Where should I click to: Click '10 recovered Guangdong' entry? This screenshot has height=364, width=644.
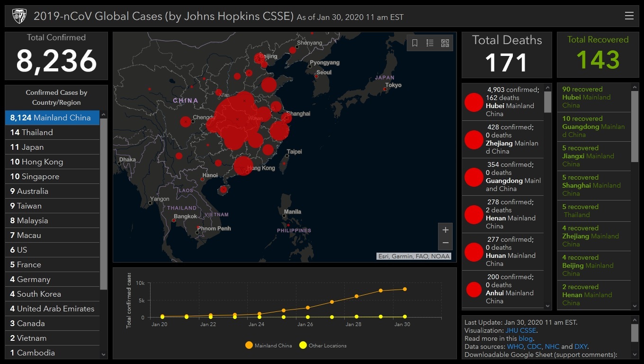(594, 127)
